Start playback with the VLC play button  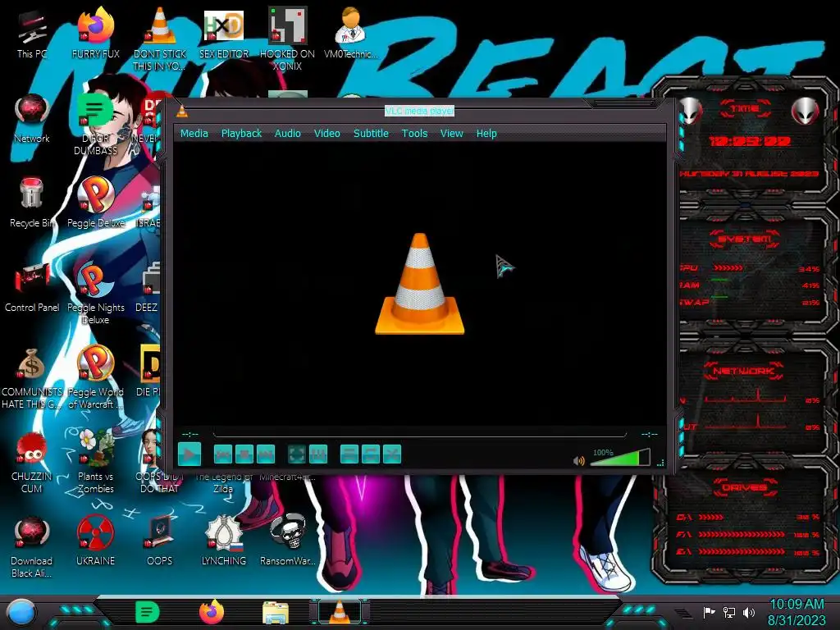point(189,454)
